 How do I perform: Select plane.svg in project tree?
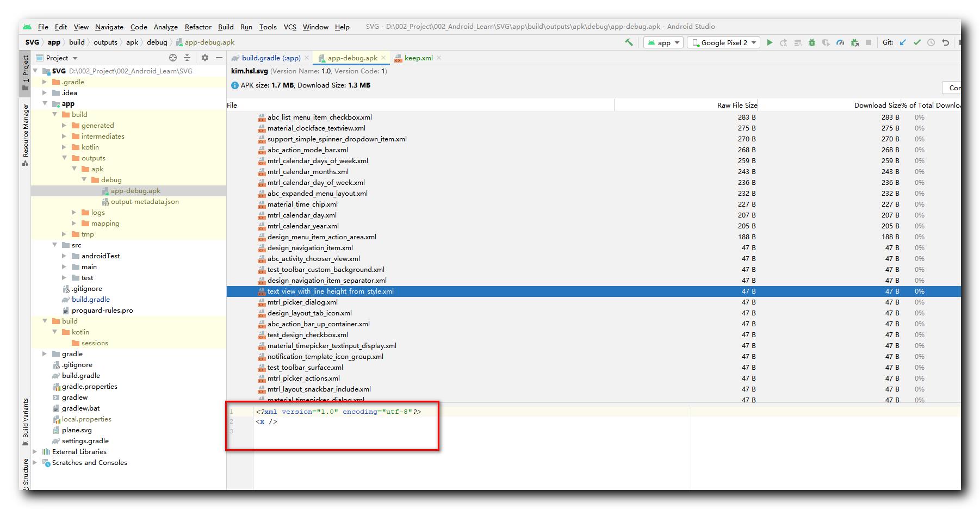click(x=77, y=430)
